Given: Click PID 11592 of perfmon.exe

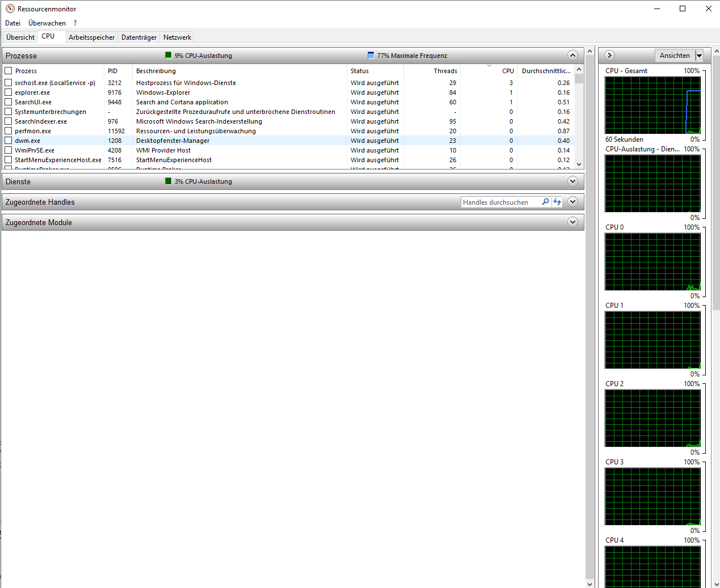Looking at the screenshot, I should pyautogui.click(x=116, y=131).
